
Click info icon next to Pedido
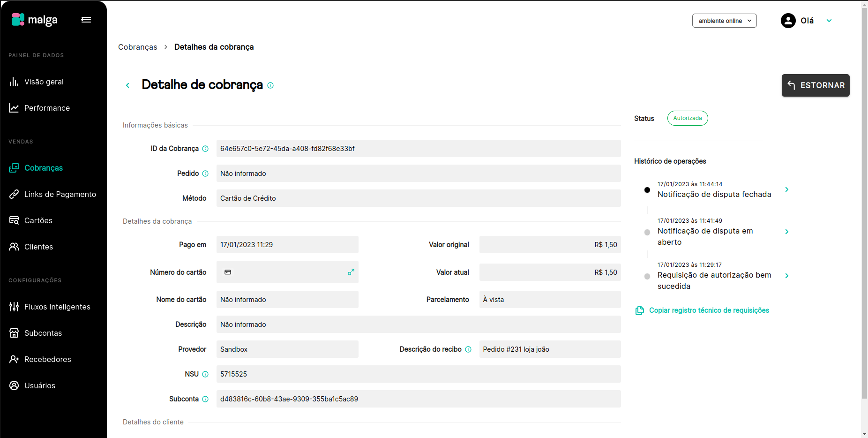point(205,174)
